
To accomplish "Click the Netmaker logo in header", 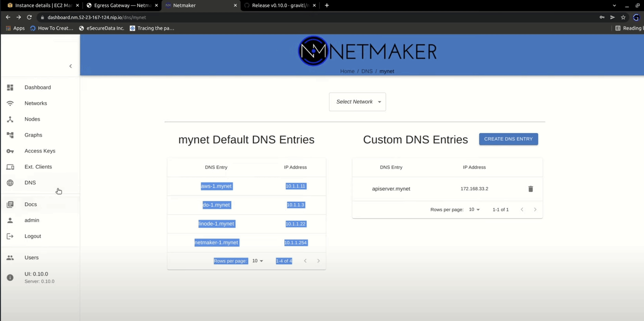I will [367, 51].
